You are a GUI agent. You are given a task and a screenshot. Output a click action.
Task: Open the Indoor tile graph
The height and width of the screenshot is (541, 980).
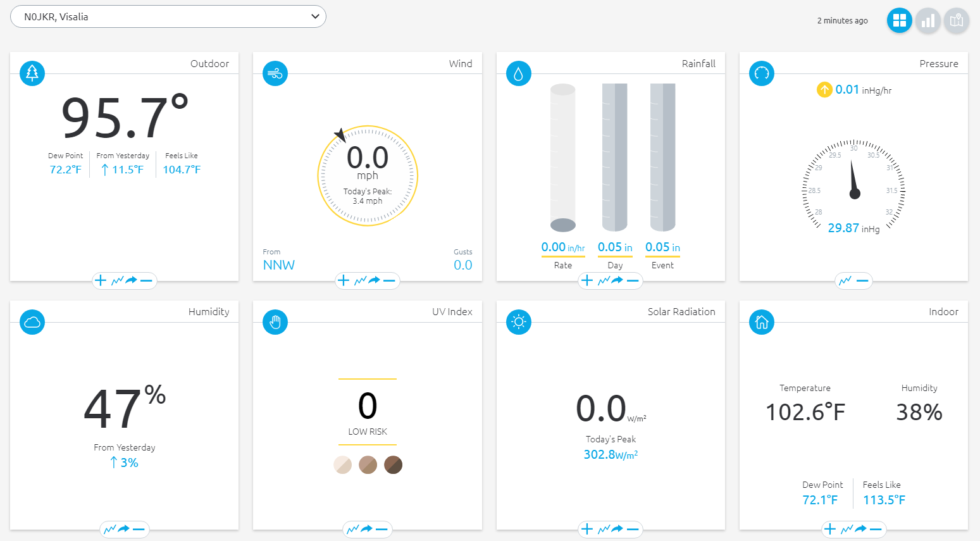point(847,529)
